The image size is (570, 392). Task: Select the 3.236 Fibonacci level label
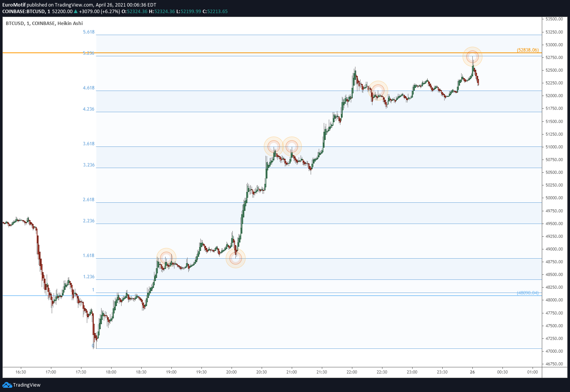point(89,165)
